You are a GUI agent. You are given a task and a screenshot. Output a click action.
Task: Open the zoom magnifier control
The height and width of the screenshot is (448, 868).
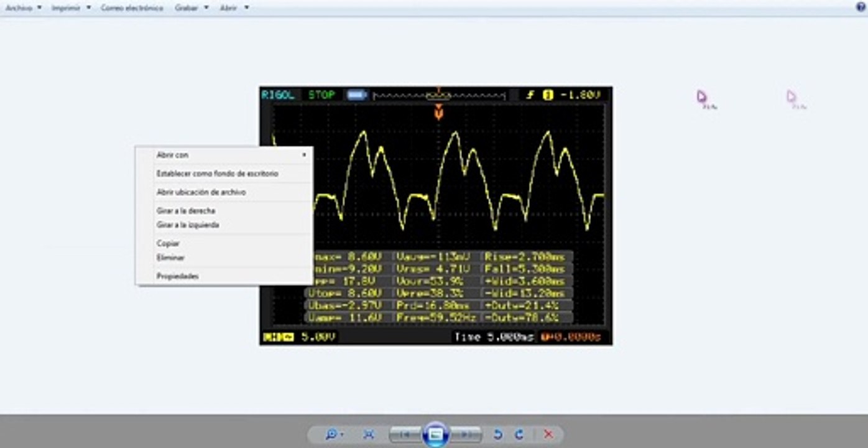point(331,434)
